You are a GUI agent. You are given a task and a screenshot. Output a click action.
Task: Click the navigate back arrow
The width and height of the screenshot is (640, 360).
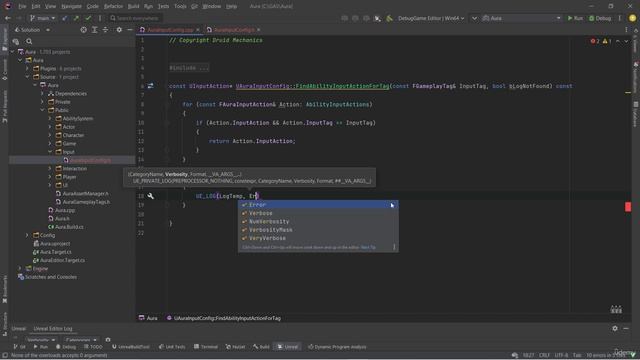[7, 18]
